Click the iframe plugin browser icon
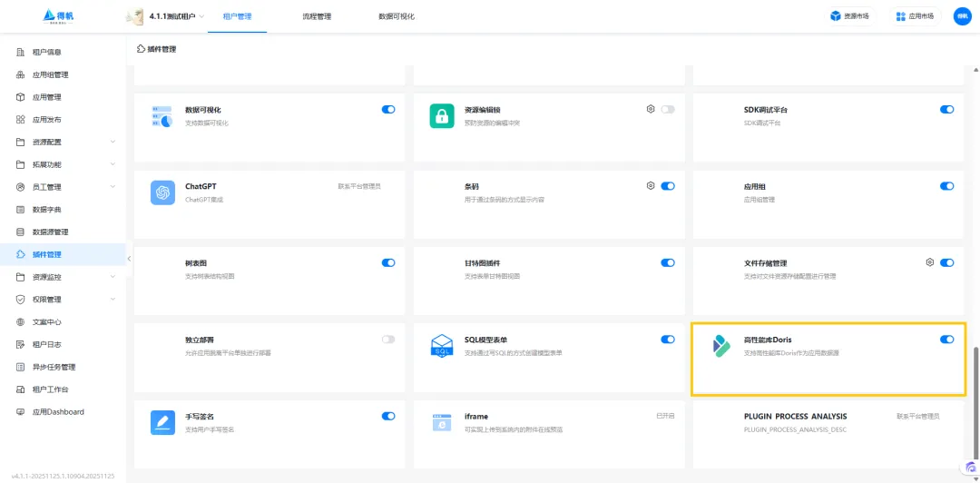This screenshot has width=980, height=483. point(442,422)
